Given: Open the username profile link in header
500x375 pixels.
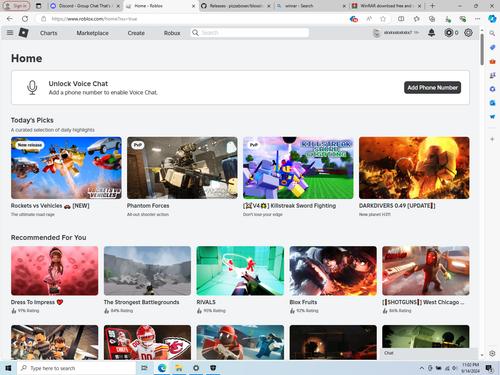Looking at the screenshot, I should coord(398,33).
